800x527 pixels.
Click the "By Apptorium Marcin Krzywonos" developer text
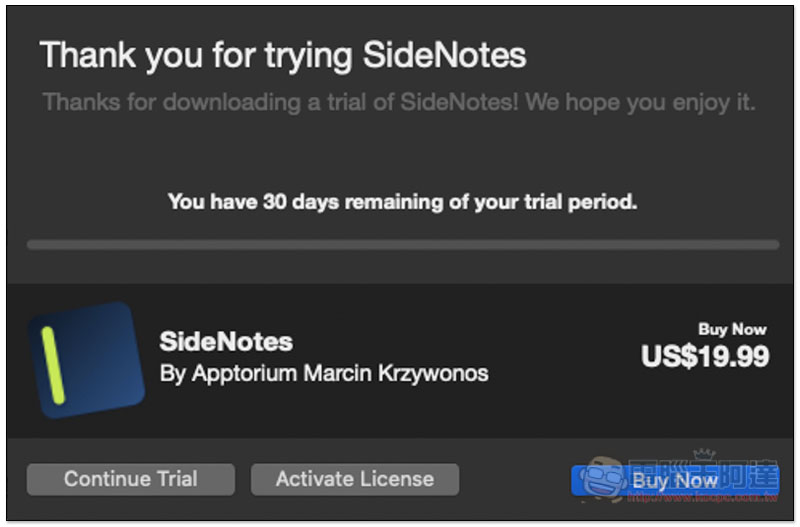(x=324, y=373)
